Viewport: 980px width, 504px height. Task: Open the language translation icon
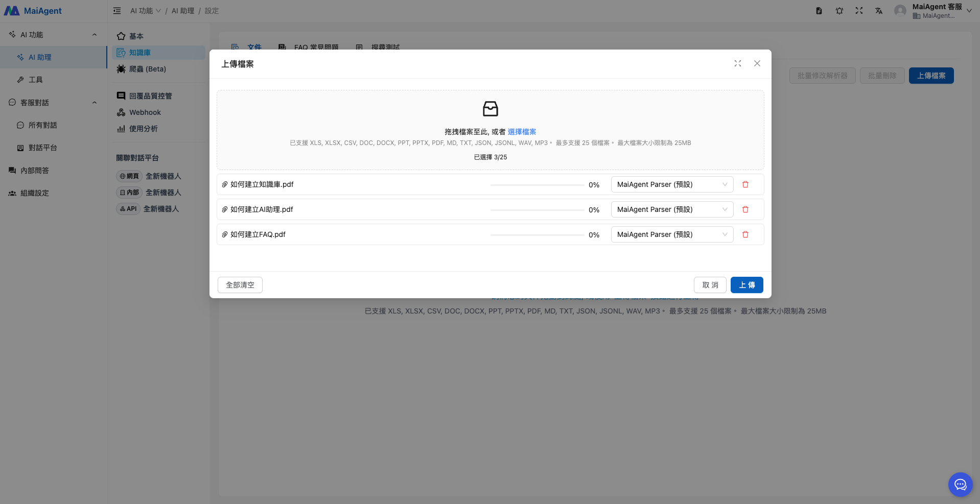pos(878,11)
